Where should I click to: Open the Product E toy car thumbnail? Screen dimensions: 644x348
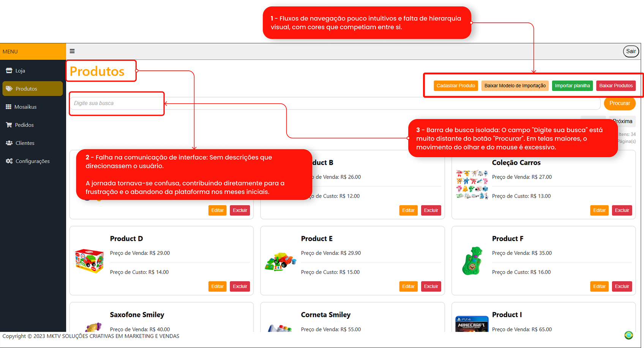point(281,261)
